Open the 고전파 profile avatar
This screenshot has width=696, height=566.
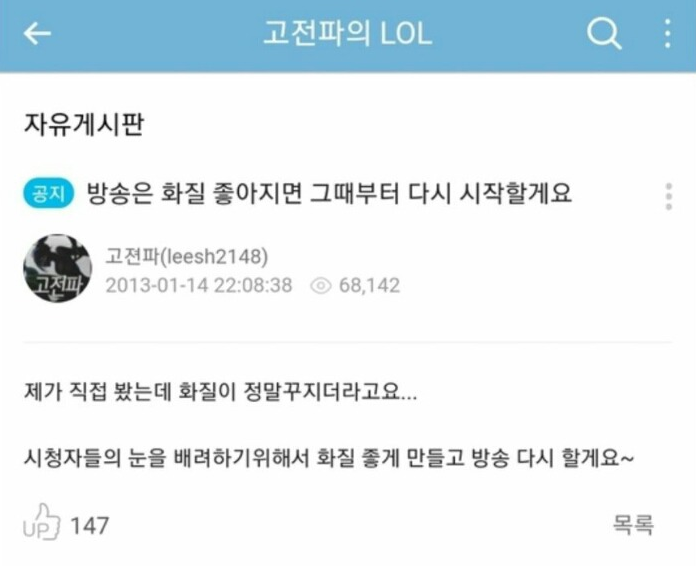57,269
